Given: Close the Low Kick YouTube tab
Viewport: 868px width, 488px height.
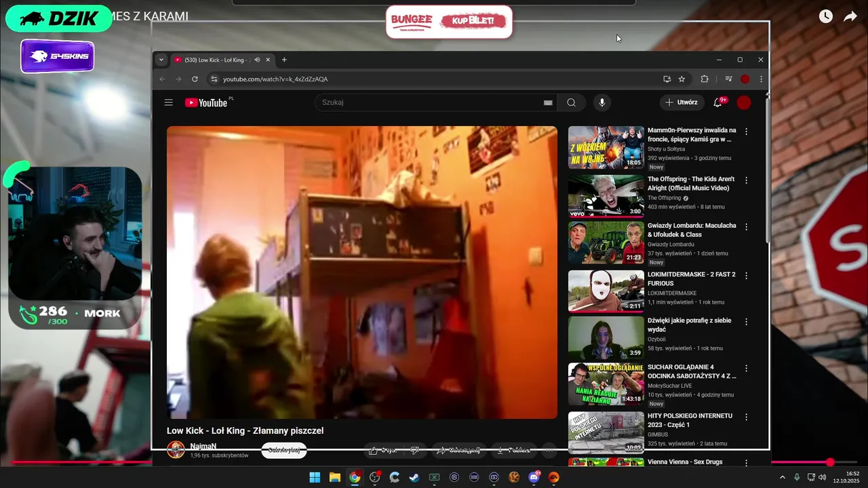Looking at the screenshot, I should pyautogui.click(x=268, y=60).
